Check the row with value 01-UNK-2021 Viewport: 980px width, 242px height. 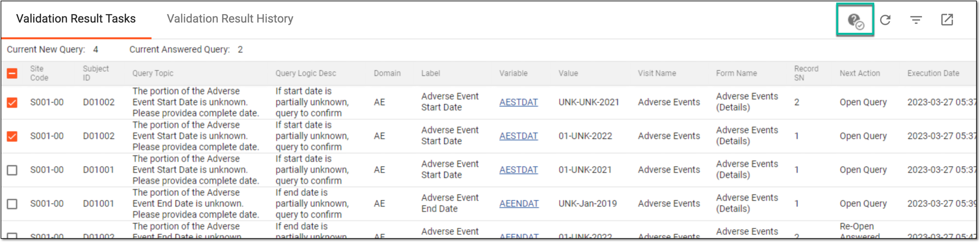12,170
